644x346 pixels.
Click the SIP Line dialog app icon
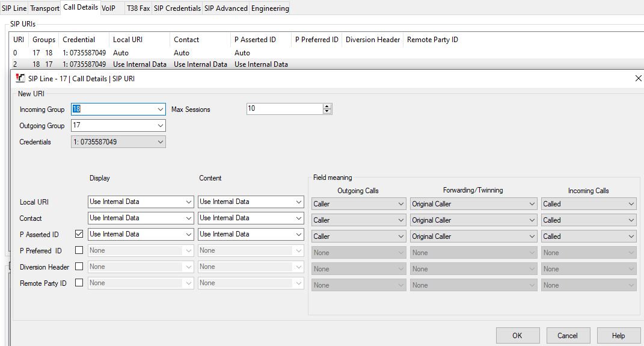coord(20,78)
